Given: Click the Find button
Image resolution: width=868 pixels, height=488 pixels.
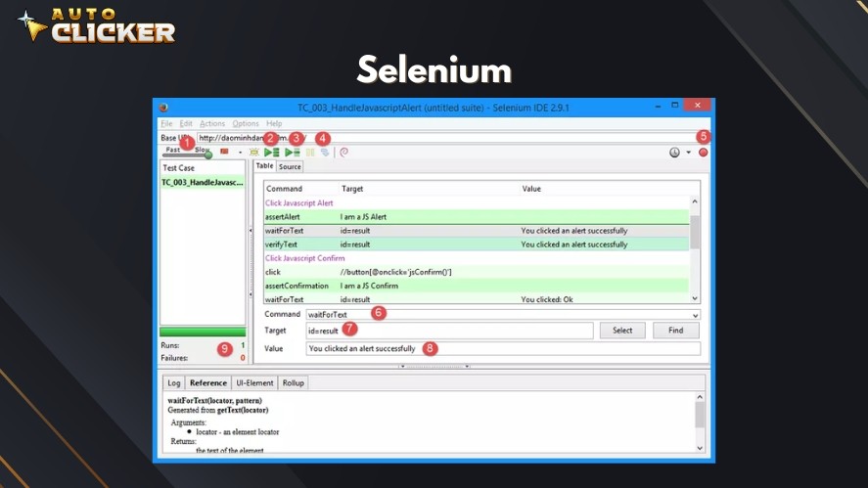Looking at the screenshot, I should pos(676,331).
